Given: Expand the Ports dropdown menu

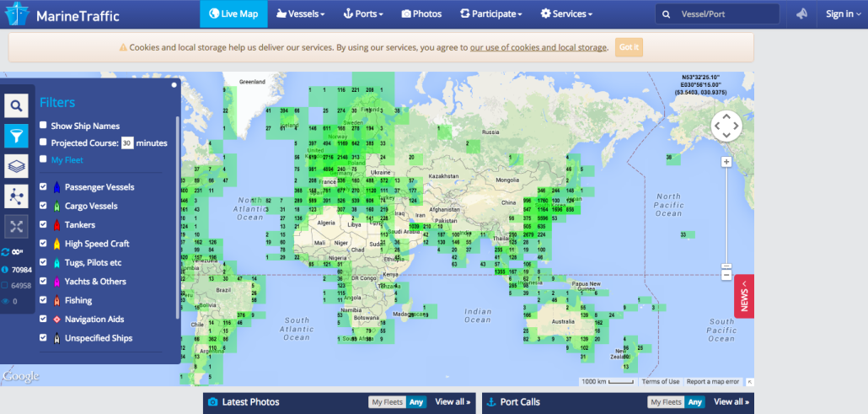Looking at the screenshot, I should [x=363, y=13].
